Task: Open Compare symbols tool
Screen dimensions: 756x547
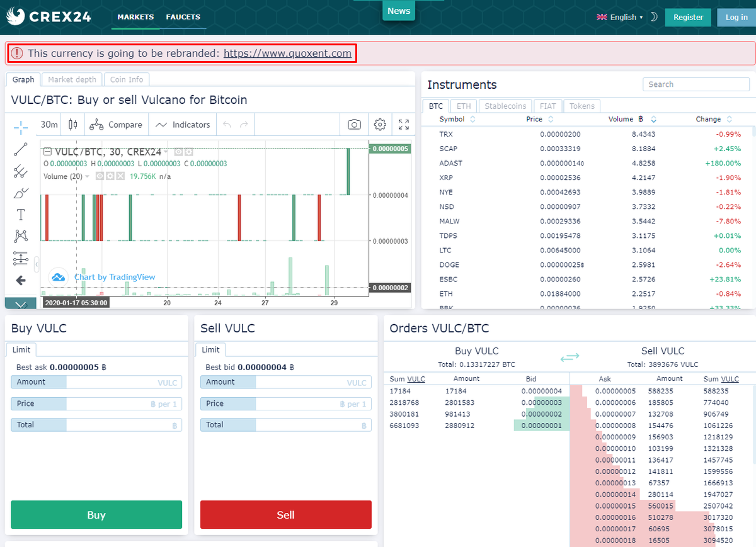Action: [116, 125]
